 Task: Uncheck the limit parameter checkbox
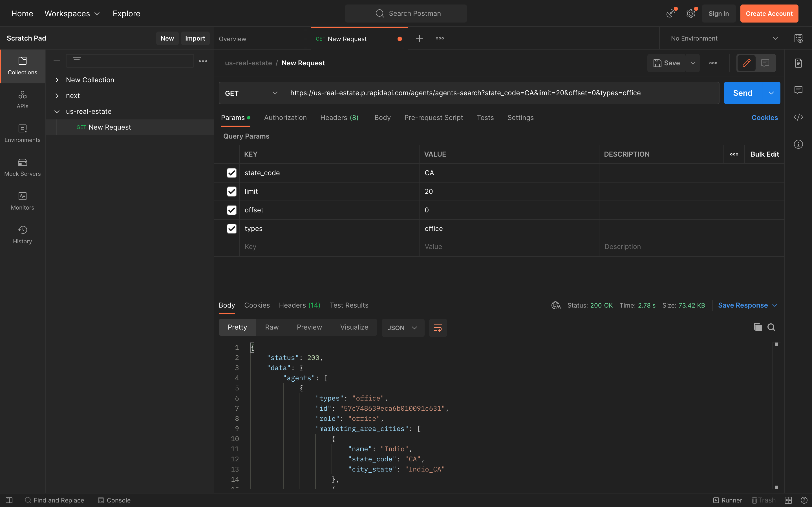231,192
